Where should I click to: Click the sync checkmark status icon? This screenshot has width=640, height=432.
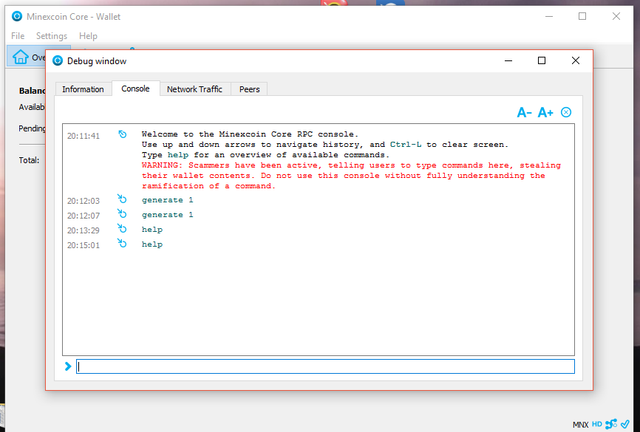pyautogui.click(x=625, y=424)
